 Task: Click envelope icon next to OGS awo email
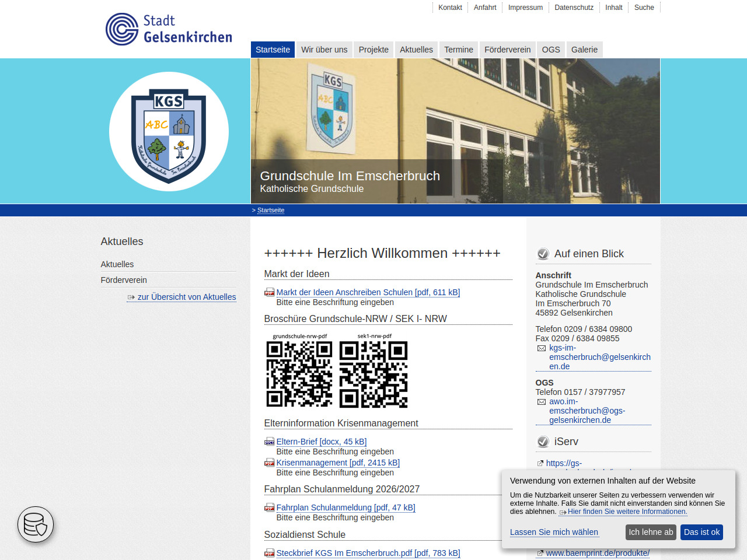(x=541, y=402)
